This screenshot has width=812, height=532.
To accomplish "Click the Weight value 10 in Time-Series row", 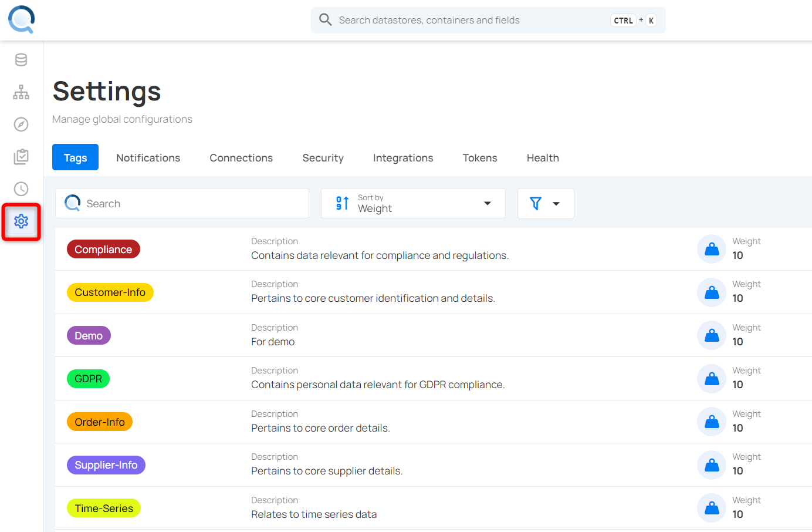I will pos(737,514).
